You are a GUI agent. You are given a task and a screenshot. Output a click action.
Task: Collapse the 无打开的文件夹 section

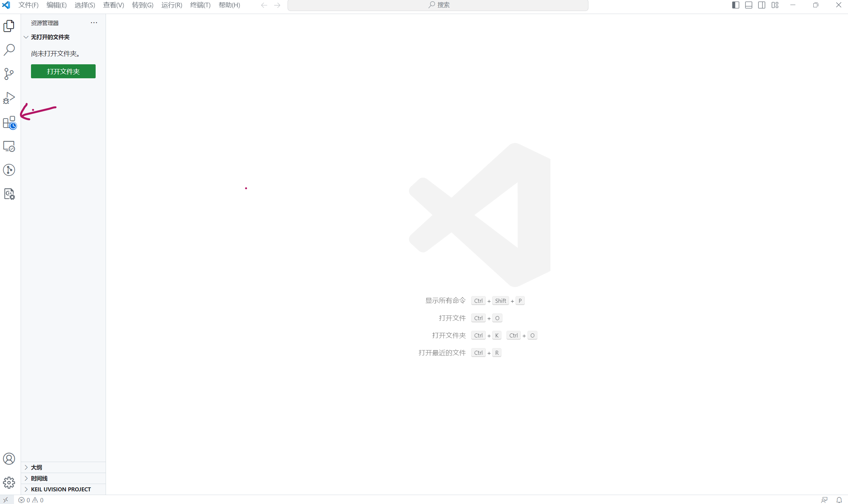(x=63, y=37)
